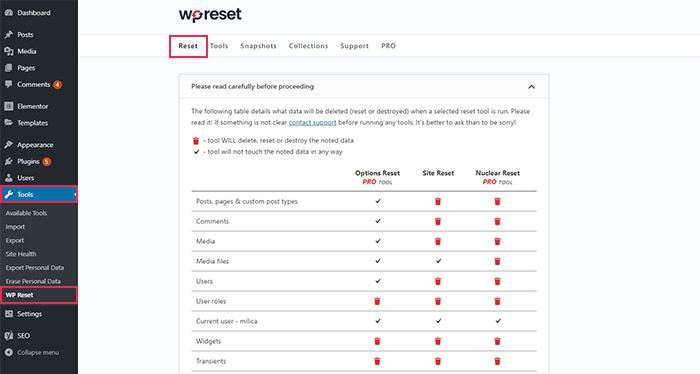Click the Settings icon in sidebar
The image size is (700, 374).
[8, 314]
